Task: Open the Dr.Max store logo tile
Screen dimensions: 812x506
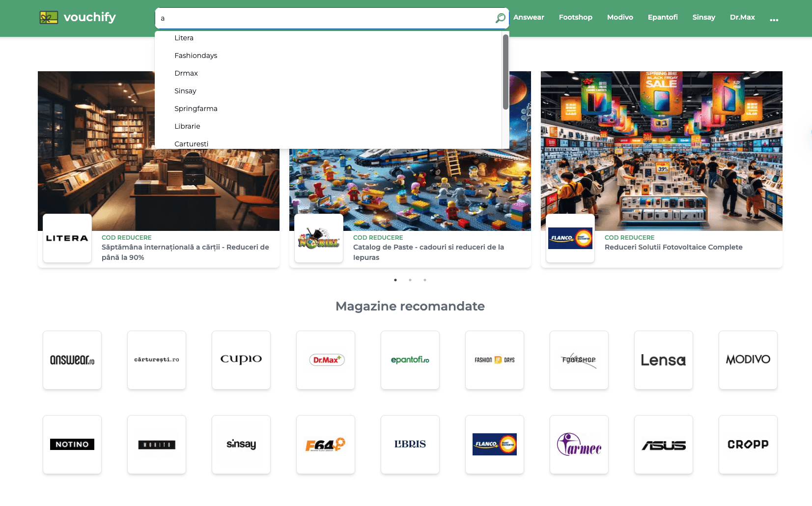Action: 326,360
